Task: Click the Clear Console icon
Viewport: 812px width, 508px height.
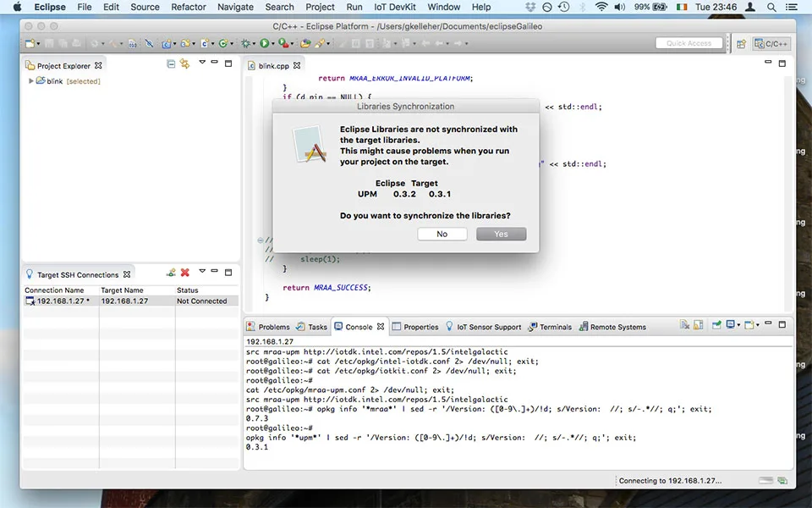Action: pos(685,325)
